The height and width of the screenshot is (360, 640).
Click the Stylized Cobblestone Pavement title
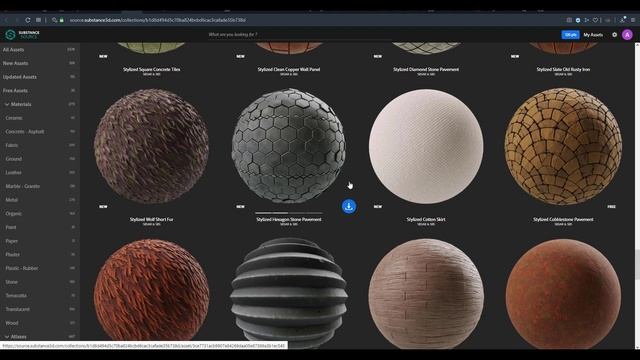[563, 219]
